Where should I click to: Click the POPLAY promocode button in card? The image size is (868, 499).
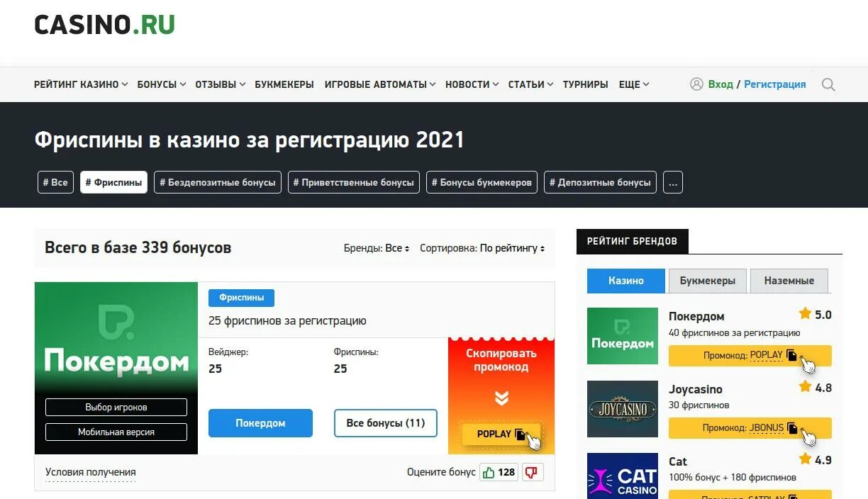pos(501,434)
